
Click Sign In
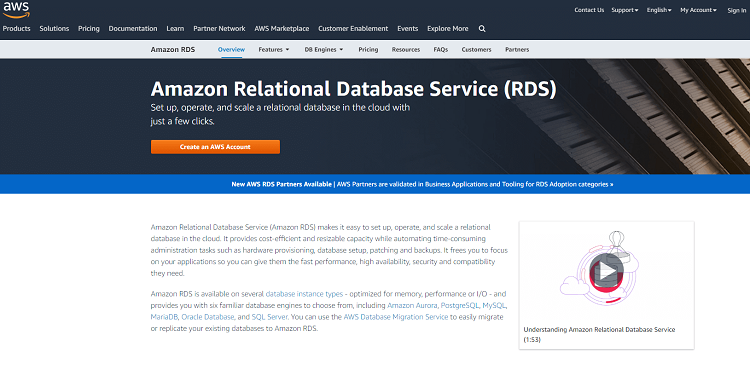tap(737, 11)
